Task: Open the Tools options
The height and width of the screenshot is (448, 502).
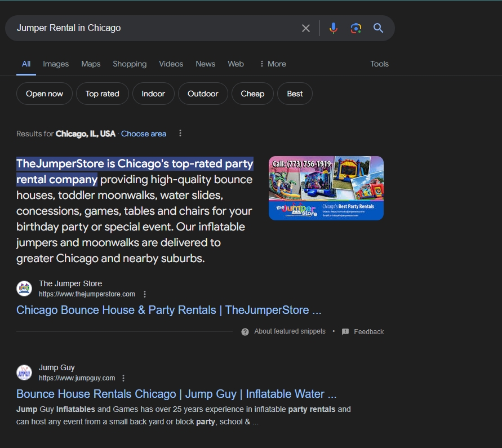Action: (379, 64)
